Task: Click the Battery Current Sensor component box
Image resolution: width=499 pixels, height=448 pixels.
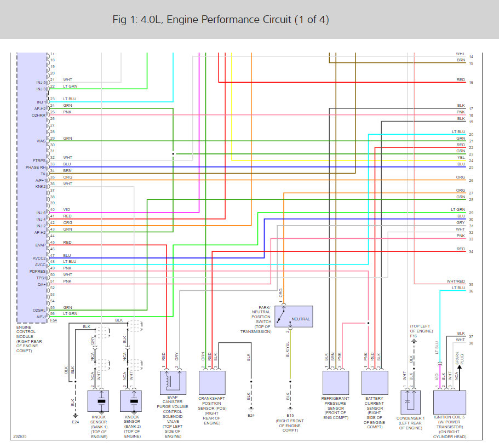Action: coord(375,382)
